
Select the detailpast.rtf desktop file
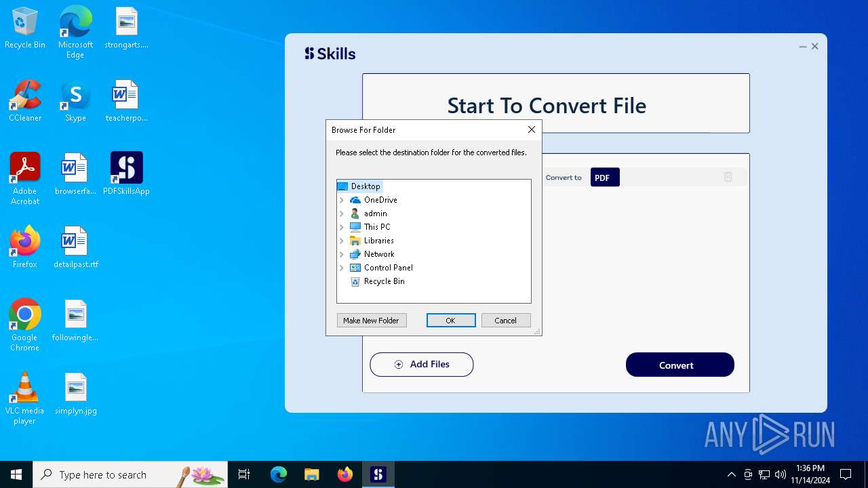[x=75, y=247]
